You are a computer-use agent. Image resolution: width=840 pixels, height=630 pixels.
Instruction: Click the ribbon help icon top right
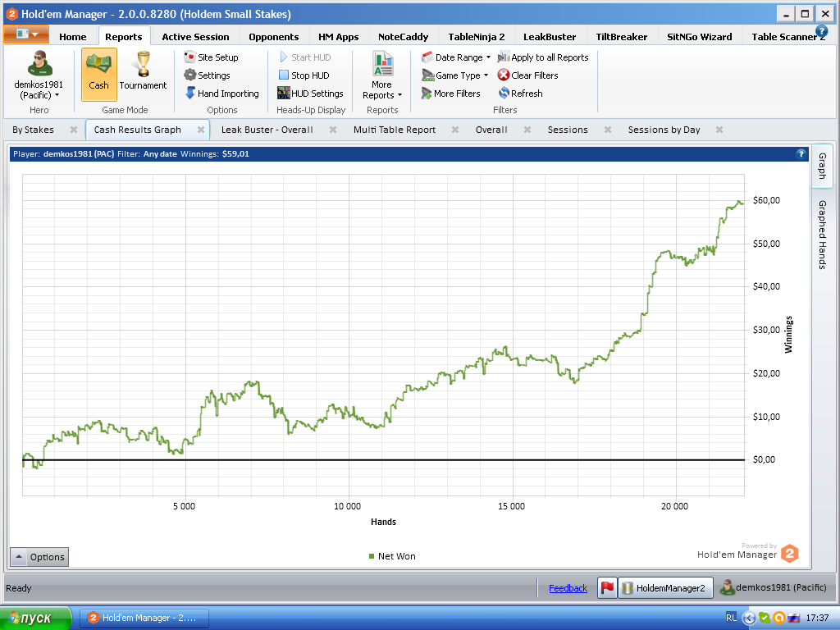pos(821,31)
